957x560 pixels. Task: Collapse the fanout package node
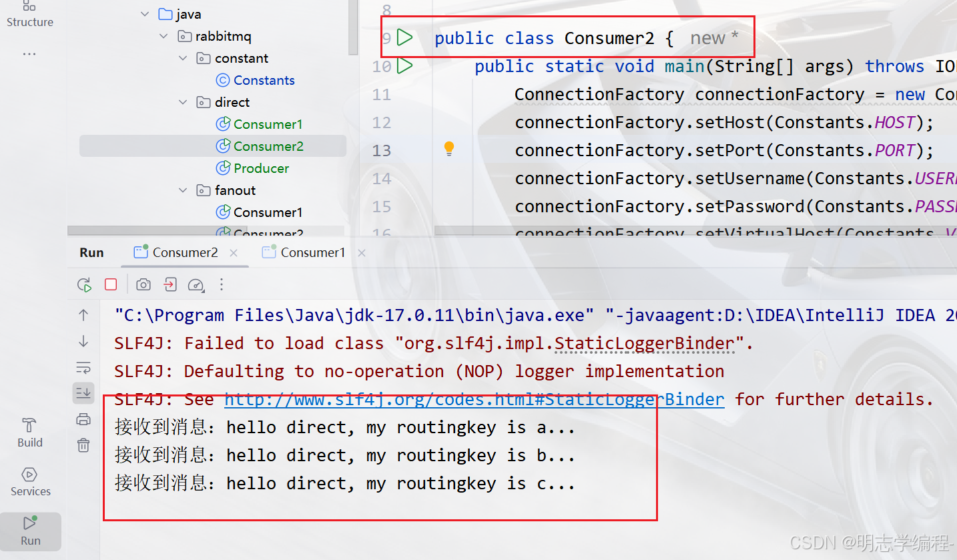click(x=184, y=190)
